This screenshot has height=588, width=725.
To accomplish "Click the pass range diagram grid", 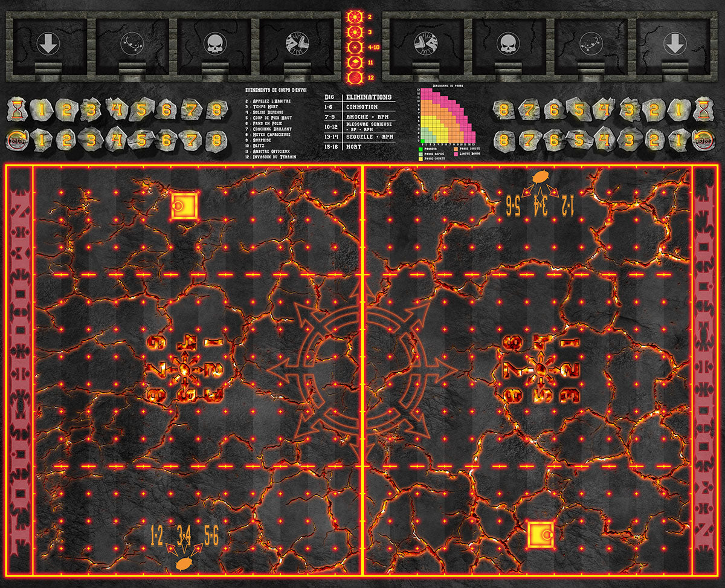I will (449, 116).
